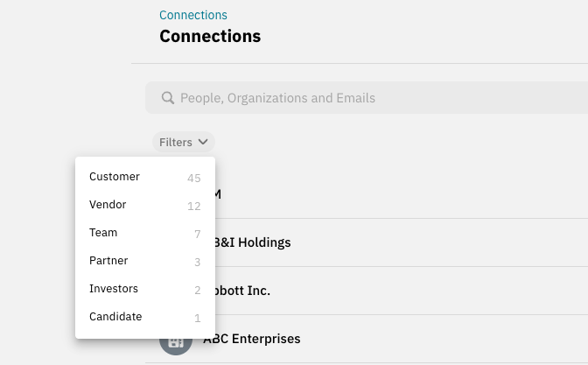Click the 45 count next to Customer

pyautogui.click(x=193, y=179)
